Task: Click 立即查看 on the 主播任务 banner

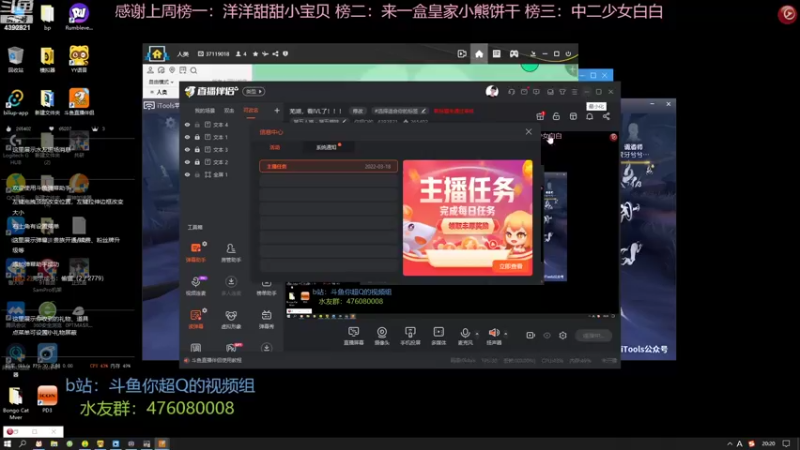Action: pos(511,266)
